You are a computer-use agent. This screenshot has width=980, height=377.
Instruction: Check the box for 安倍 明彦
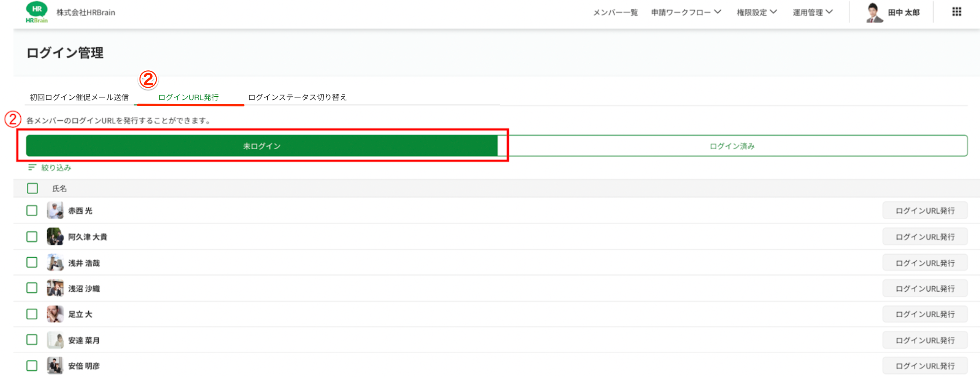click(32, 366)
